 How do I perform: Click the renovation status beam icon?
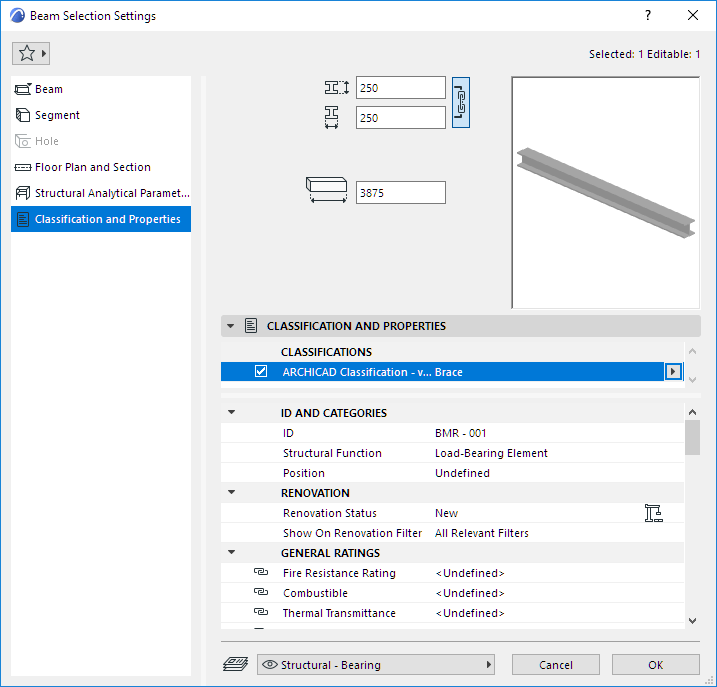coord(653,513)
